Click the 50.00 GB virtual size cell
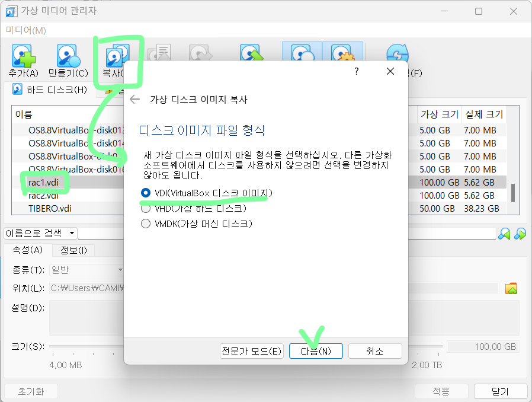The image size is (532, 402). coord(437,209)
